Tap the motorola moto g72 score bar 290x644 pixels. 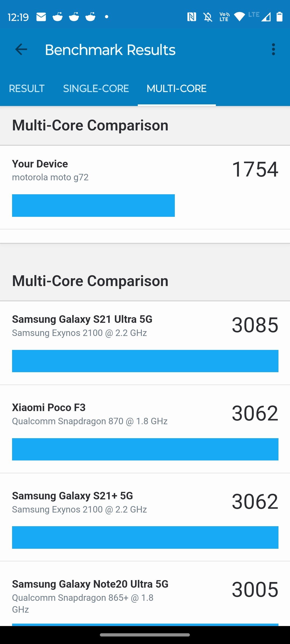93,206
